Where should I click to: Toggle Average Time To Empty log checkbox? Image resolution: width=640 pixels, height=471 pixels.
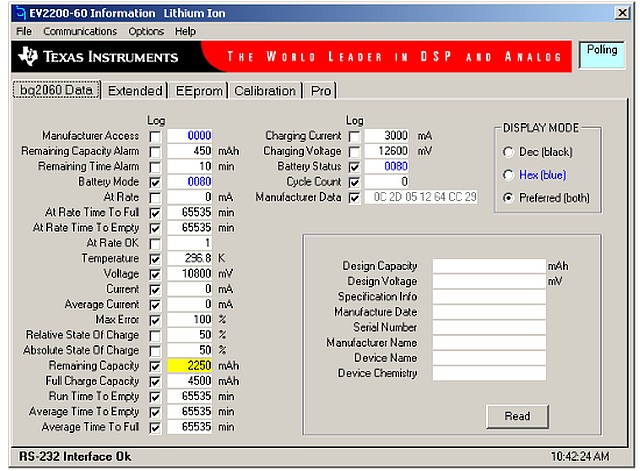[155, 412]
